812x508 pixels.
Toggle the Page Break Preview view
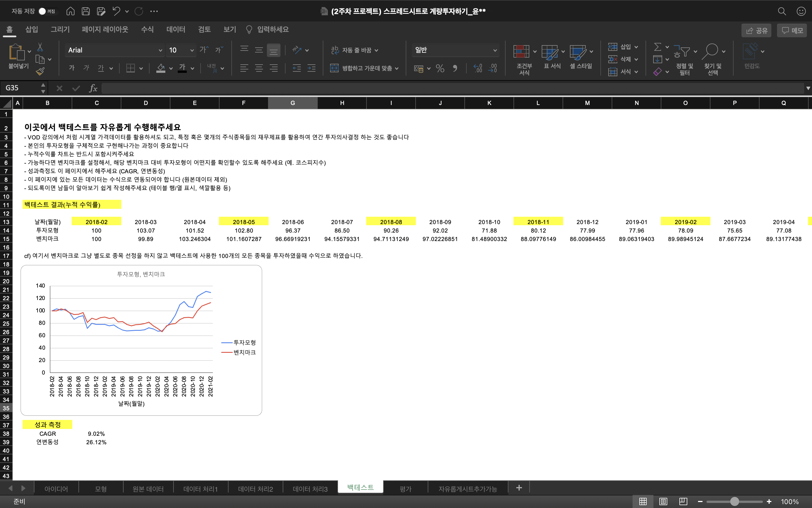[x=683, y=501]
